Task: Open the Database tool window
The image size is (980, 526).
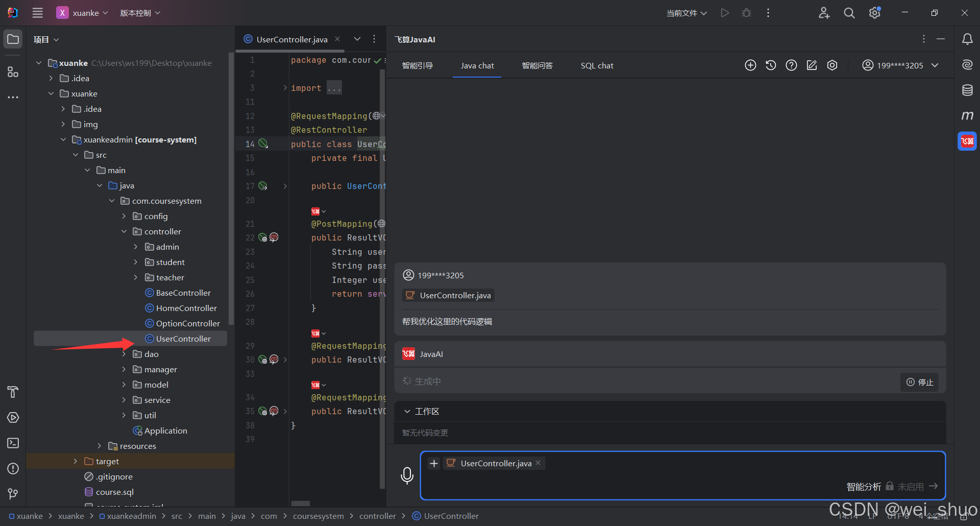Action: click(967, 90)
